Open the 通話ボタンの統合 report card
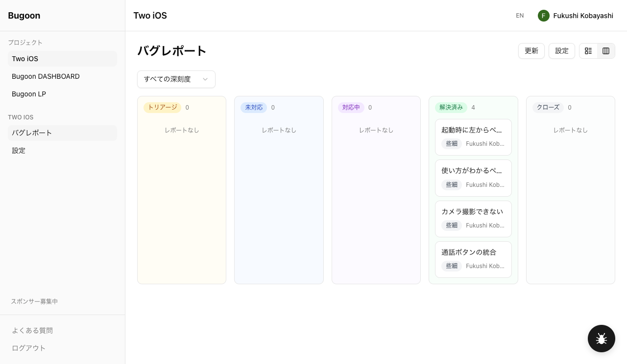The image size is (627, 364). pos(473,259)
